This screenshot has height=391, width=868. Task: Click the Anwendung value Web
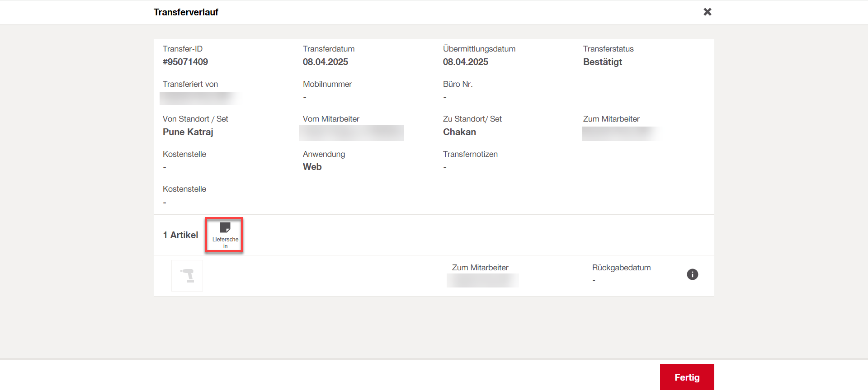[x=312, y=167]
